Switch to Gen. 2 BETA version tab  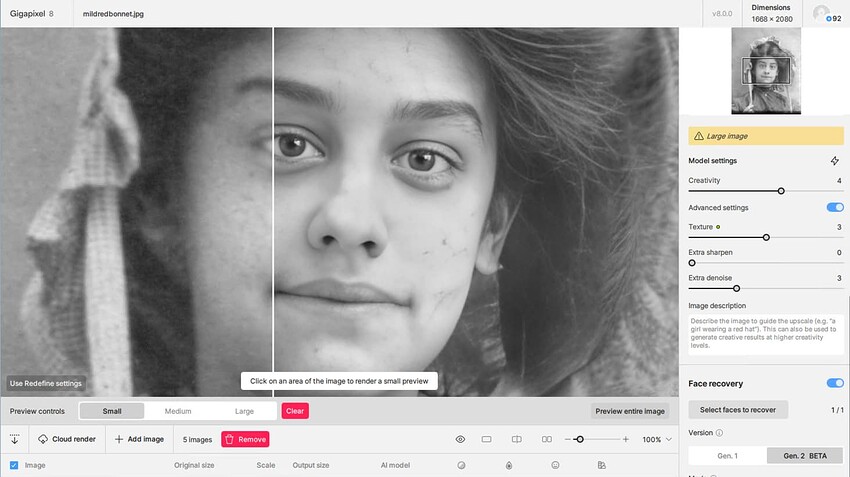(x=805, y=456)
